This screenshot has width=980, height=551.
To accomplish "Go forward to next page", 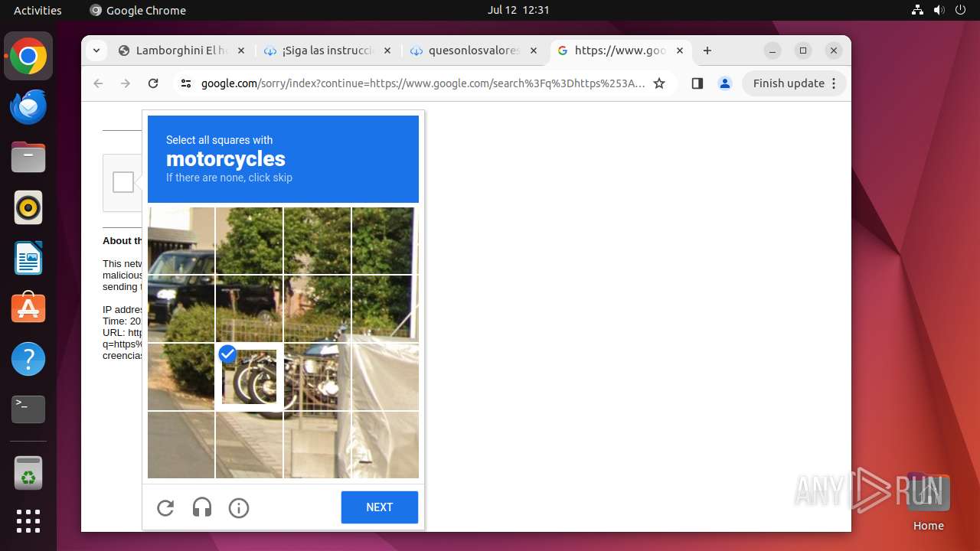I will 126,83.
